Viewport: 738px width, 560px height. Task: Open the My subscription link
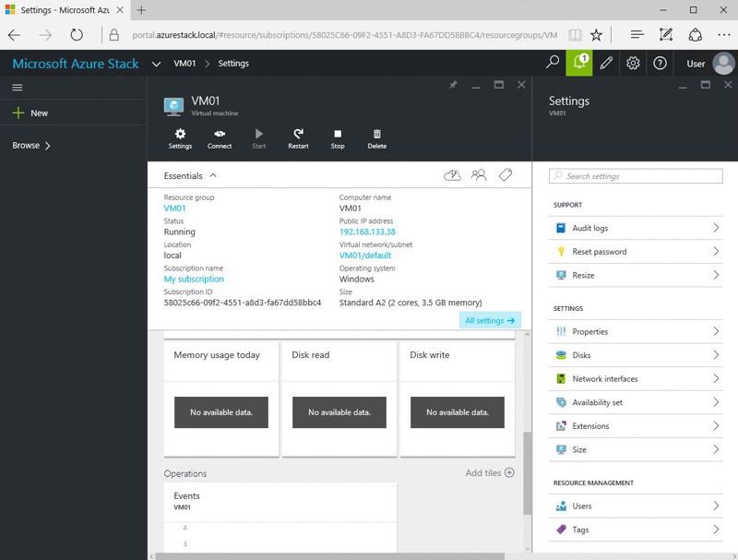tap(194, 279)
